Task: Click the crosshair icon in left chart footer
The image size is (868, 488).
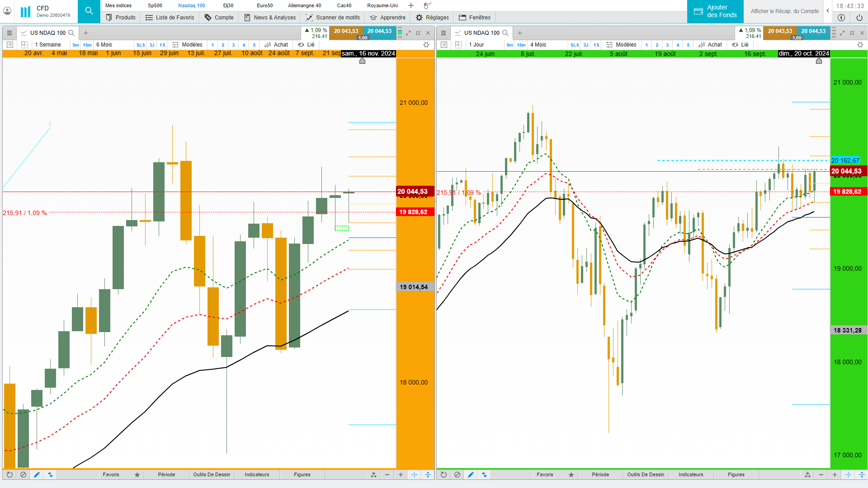Action: point(414,475)
